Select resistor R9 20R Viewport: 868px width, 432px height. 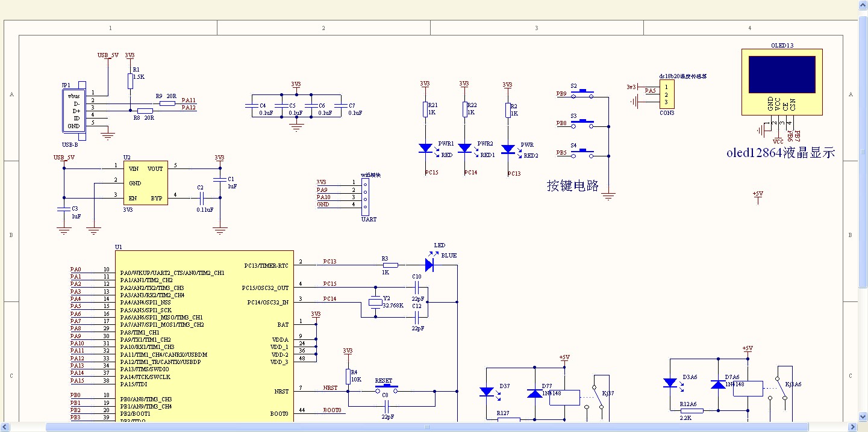(x=167, y=103)
